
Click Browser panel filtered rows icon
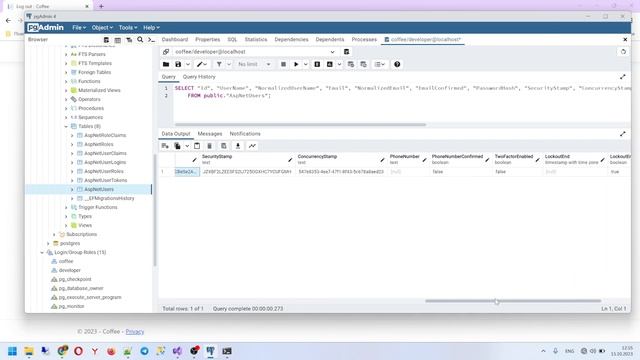(x=129, y=40)
